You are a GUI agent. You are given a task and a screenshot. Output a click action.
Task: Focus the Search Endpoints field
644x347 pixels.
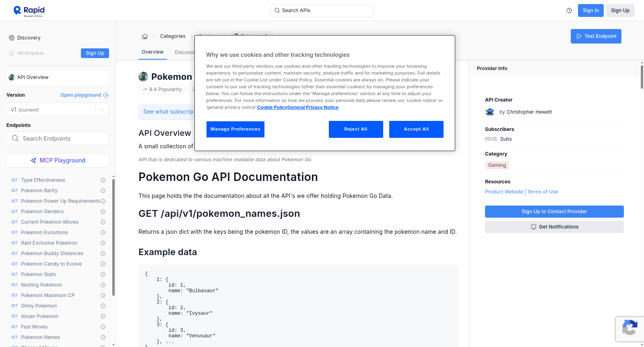pyautogui.click(x=58, y=138)
